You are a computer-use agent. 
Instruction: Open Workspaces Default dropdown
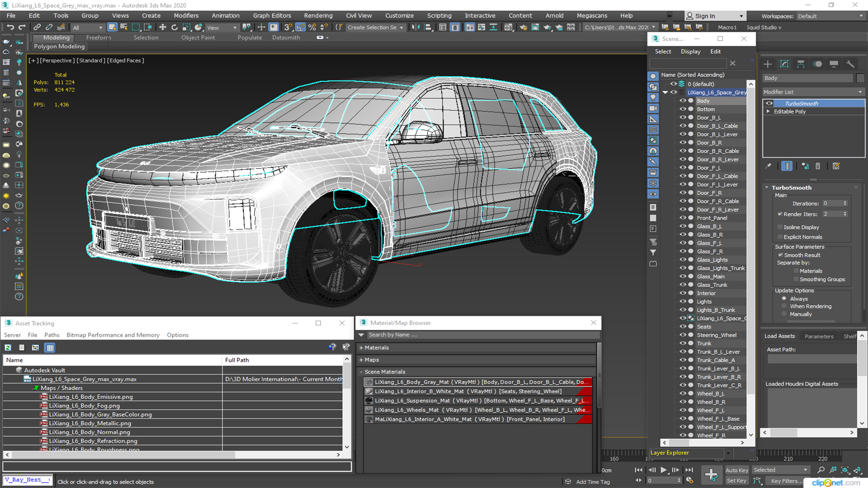(x=830, y=16)
